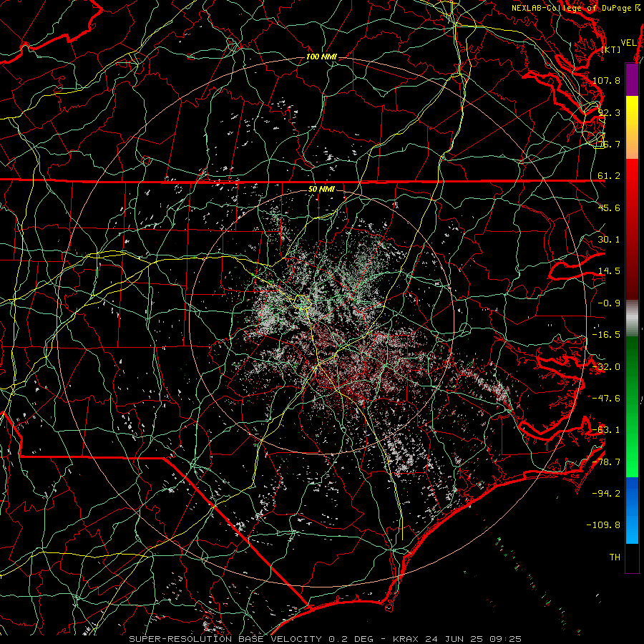Image resolution: width=644 pixels, height=644 pixels.
Task: Click the -78.7 value on velocity scale
Action: pos(606,462)
